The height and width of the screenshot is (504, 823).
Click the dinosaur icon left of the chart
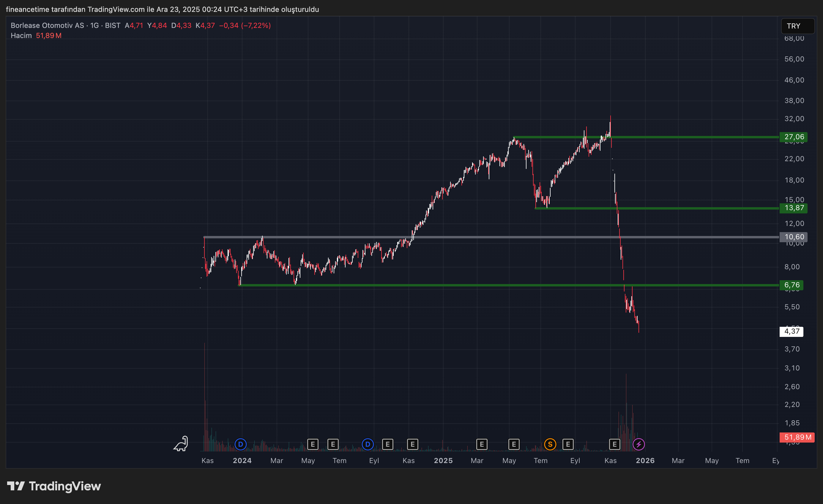coord(181,444)
